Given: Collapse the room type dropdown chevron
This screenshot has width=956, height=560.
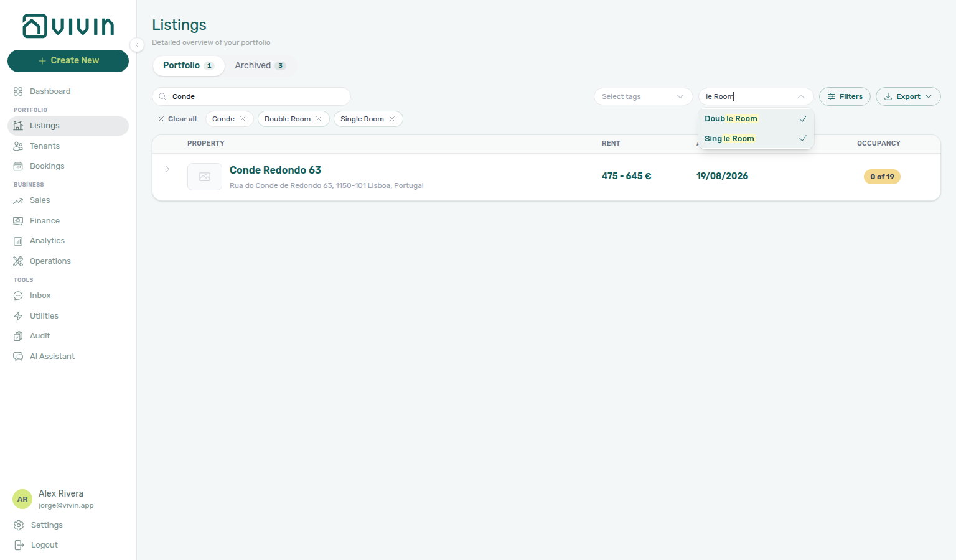Looking at the screenshot, I should pyautogui.click(x=801, y=96).
